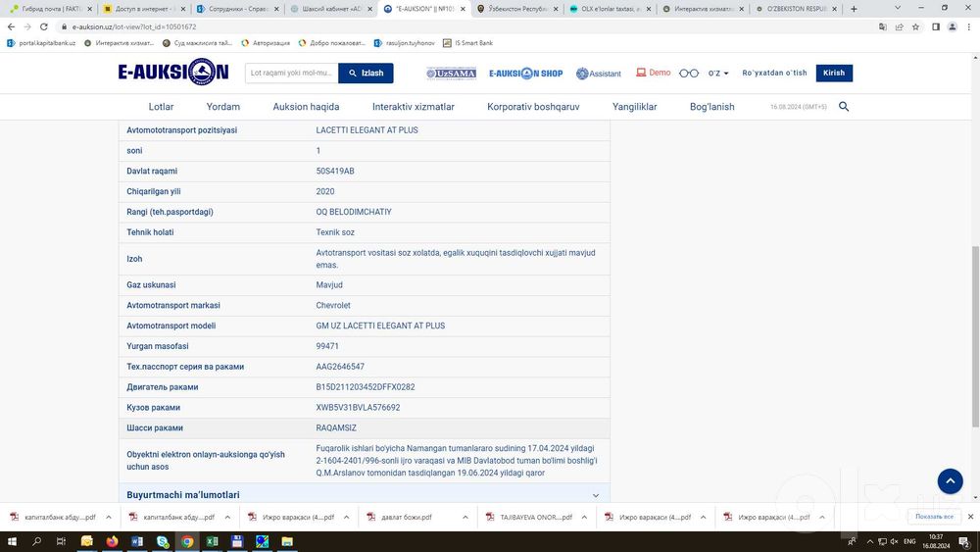Toggle accessibility glasses icon
This screenshot has height=552, width=980.
(689, 74)
